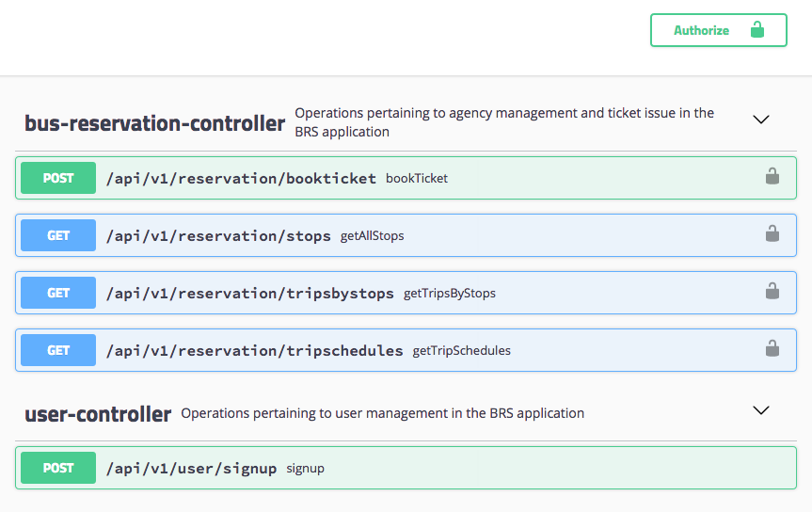Open the /api/v1/reservation/tripsbystops path link
The image size is (812, 512).
coord(249,293)
